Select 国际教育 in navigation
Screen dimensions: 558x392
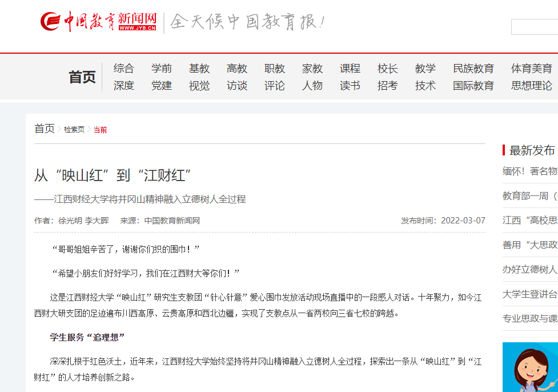[x=473, y=86]
